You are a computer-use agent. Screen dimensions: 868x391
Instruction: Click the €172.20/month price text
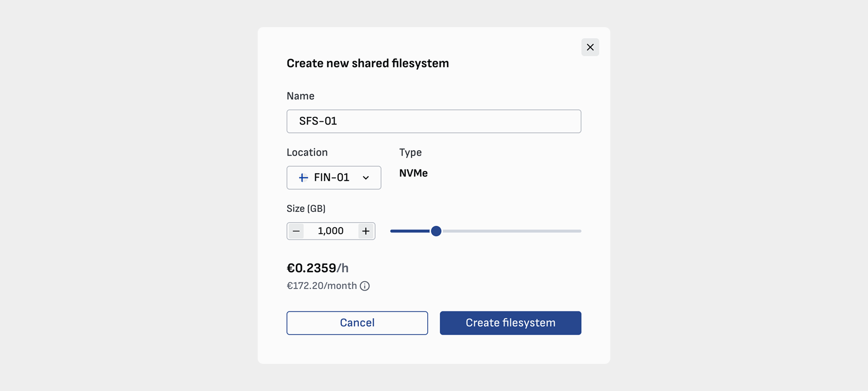tap(321, 286)
